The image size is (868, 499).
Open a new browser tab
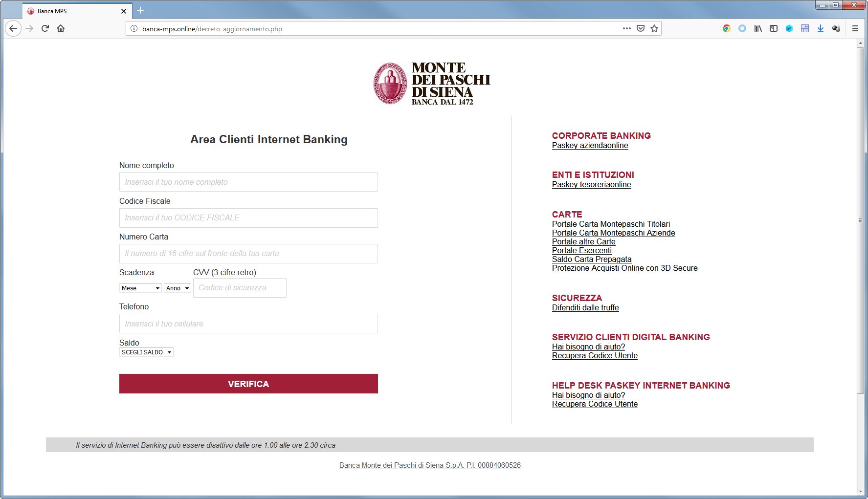point(140,10)
